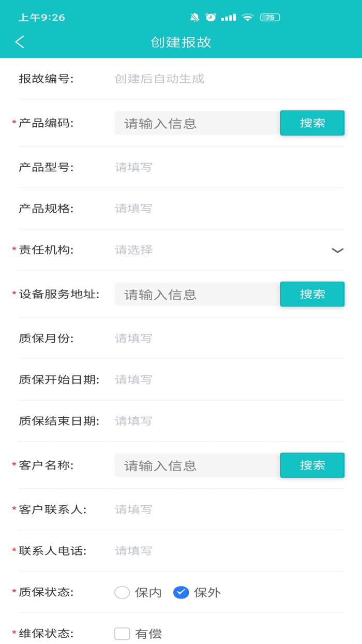Select the cellular signal strength icon
This screenshot has width=362, height=644.
pyautogui.click(x=229, y=17)
